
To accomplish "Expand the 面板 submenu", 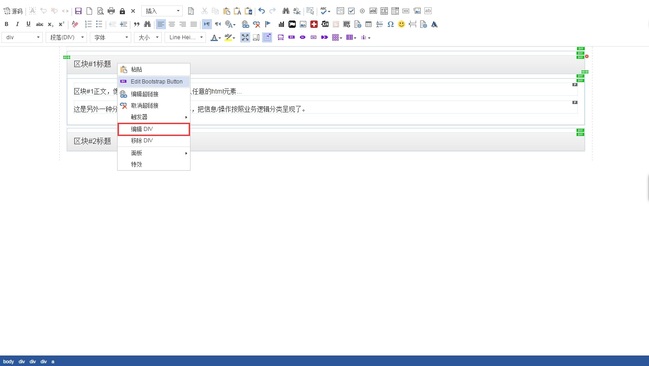I will 154,153.
